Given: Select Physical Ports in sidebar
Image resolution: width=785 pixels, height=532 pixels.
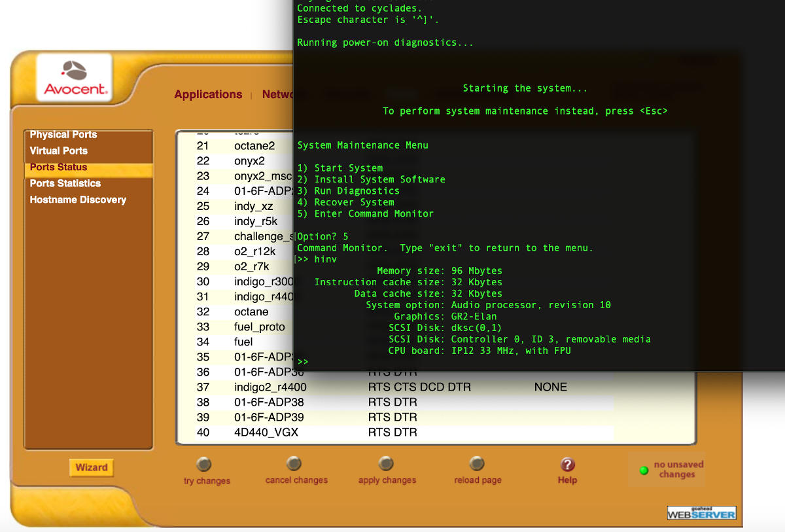Looking at the screenshot, I should (x=63, y=135).
